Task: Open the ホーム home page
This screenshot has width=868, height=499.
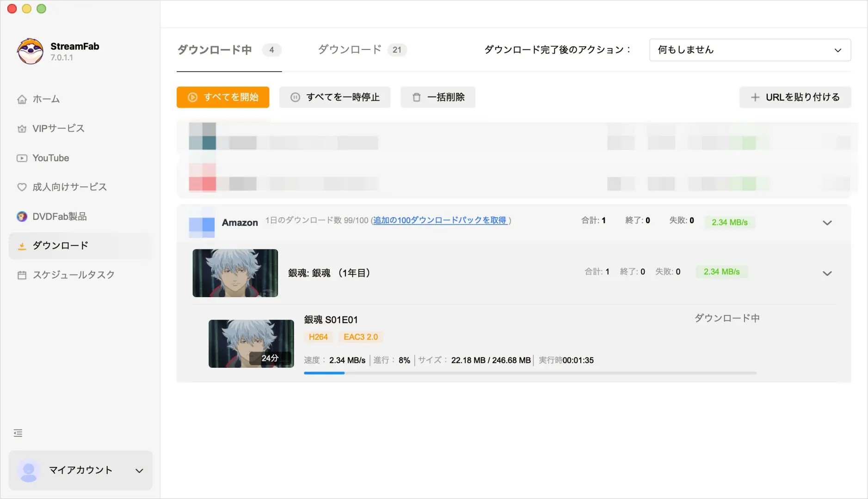Action: (x=46, y=99)
